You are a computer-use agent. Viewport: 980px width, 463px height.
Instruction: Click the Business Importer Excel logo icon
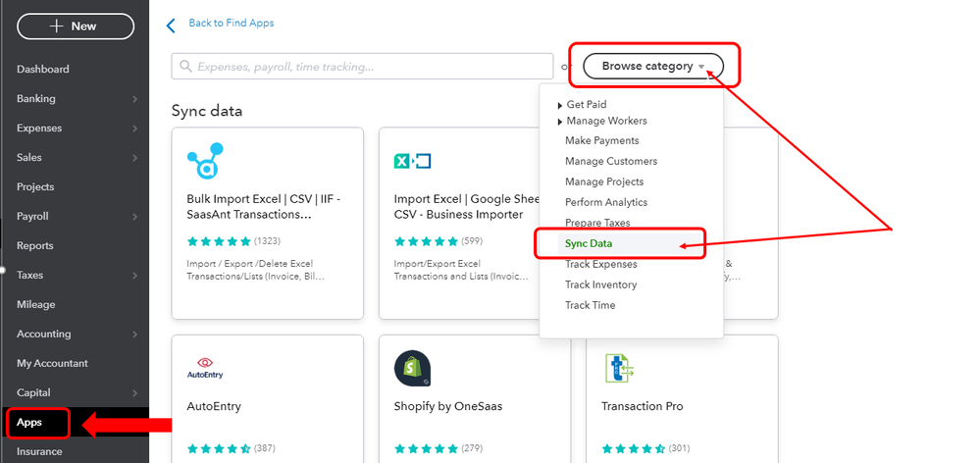[x=412, y=161]
